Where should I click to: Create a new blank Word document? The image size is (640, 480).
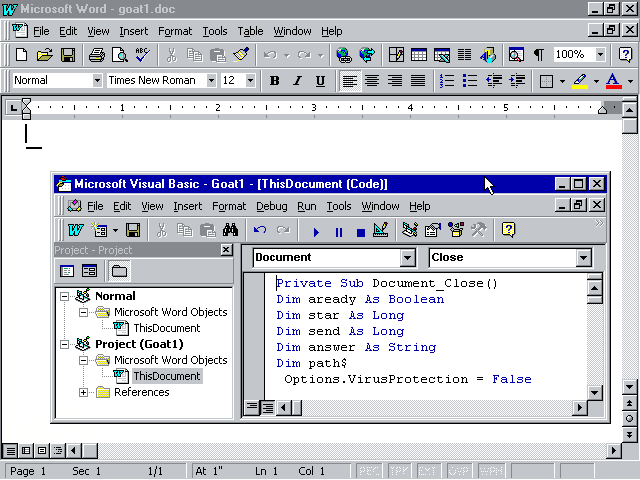[21, 55]
